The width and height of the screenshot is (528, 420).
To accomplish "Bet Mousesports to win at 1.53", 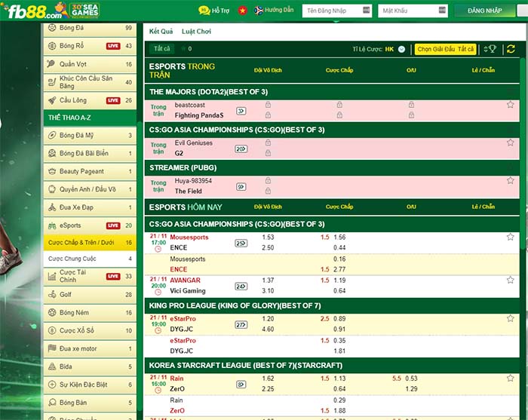I will (x=268, y=238).
